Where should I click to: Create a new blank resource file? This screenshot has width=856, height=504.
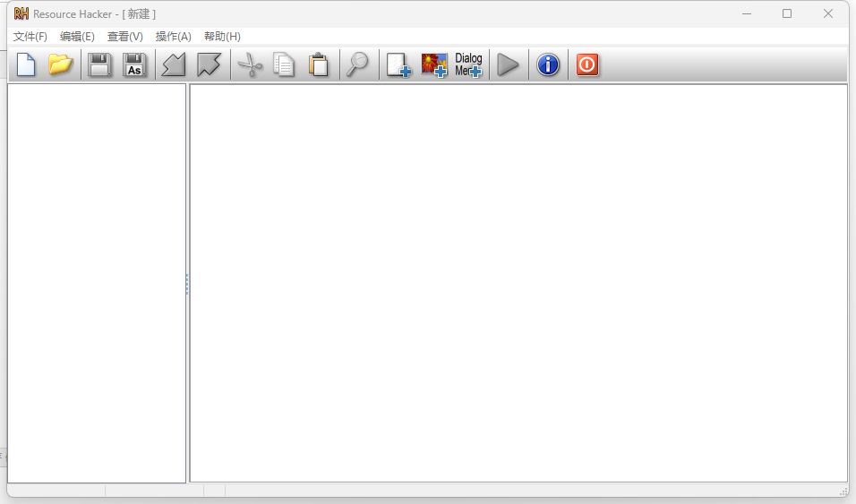click(26, 64)
